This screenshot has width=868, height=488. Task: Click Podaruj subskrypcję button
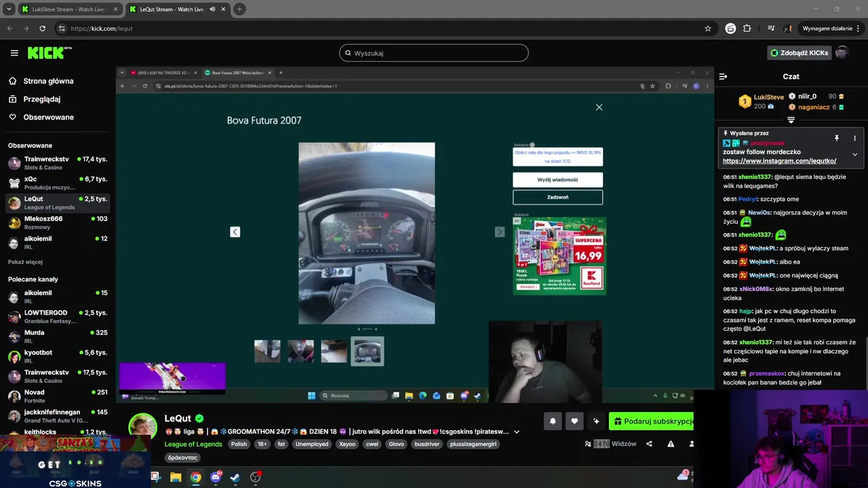pyautogui.click(x=652, y=421)
